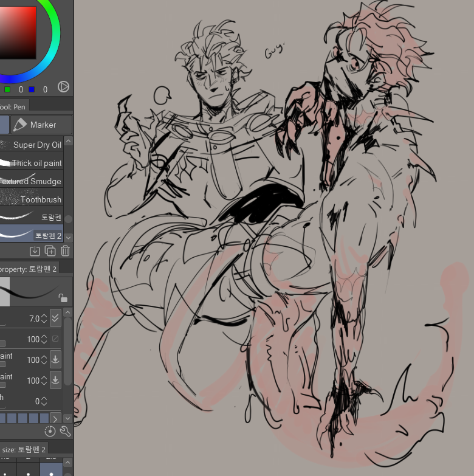474x476 pixels.
Task: Open Brush size: 토람펜 2 tab
Action: [23, 449]
